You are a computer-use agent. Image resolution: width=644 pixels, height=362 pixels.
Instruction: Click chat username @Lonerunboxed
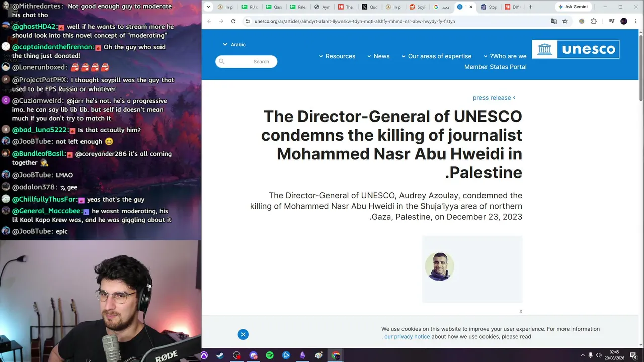click(x=39, y=67)
